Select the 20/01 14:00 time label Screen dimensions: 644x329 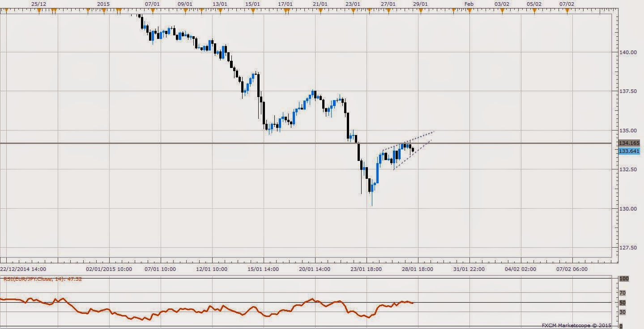coord(315,269)
